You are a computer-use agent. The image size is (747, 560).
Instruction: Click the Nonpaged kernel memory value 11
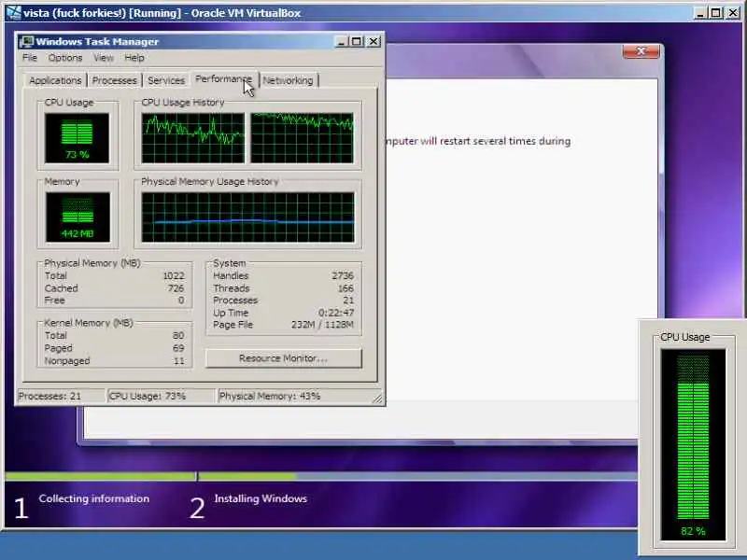pyautogui.click(x=179, y=361)
